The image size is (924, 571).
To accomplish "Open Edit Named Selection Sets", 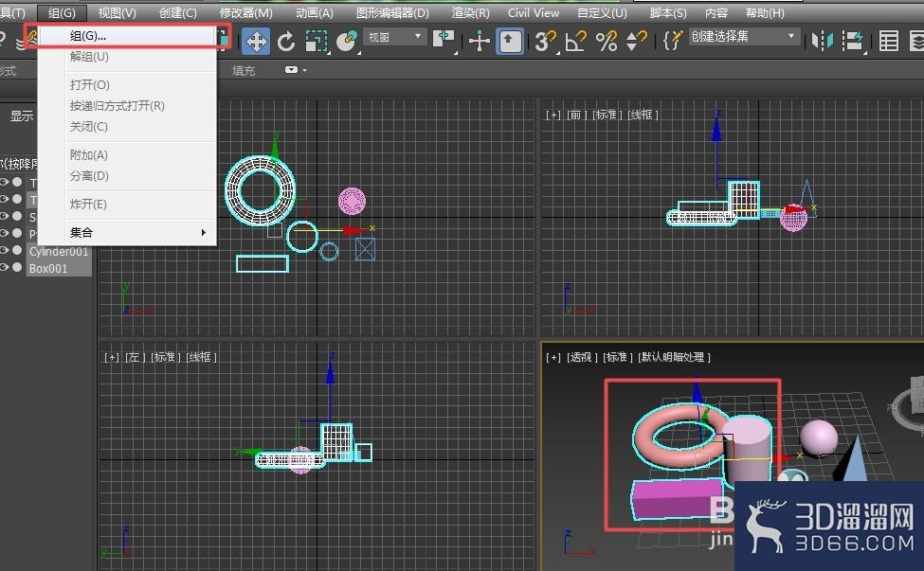I will [672, 40].
